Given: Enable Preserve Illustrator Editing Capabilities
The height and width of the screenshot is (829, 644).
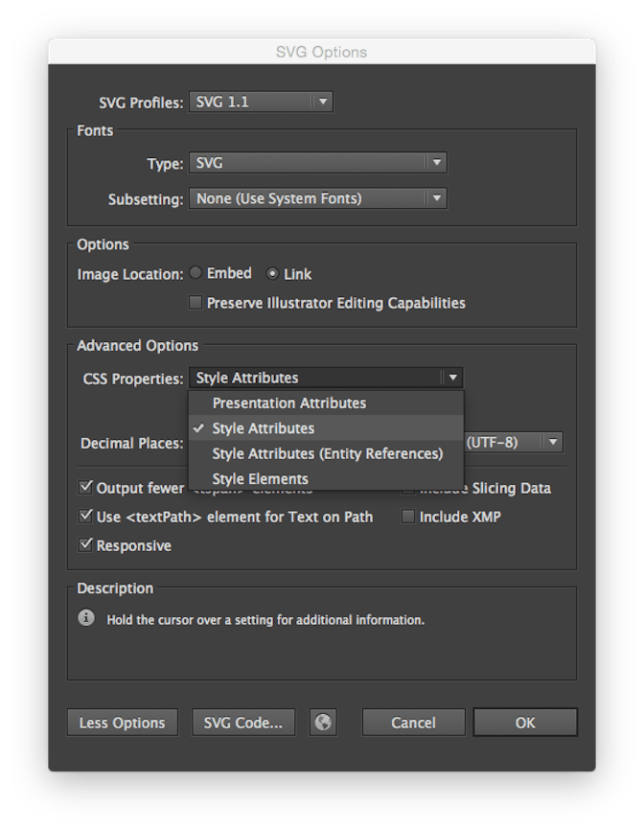Looking at the screenshot, I should 194,302.
